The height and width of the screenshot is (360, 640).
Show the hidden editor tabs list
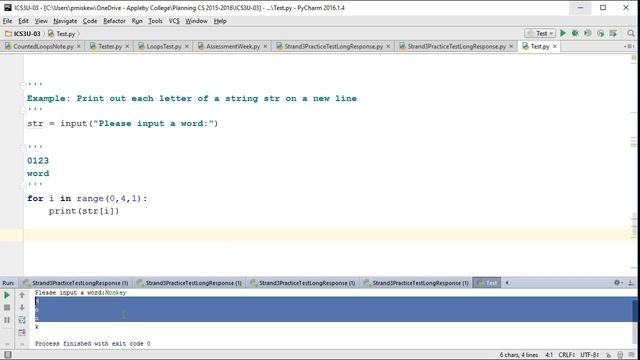tap(629, 46)
